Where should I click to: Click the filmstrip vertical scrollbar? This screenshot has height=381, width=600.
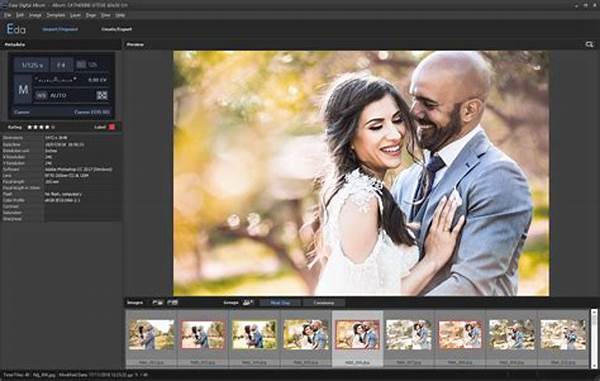click(x=594, y=339)
